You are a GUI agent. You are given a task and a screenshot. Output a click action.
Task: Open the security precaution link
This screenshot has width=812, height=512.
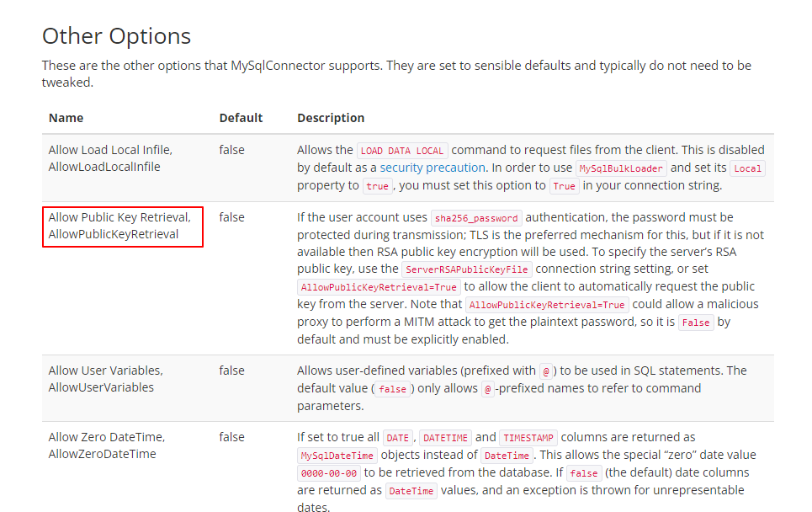[x=433, y=168]
